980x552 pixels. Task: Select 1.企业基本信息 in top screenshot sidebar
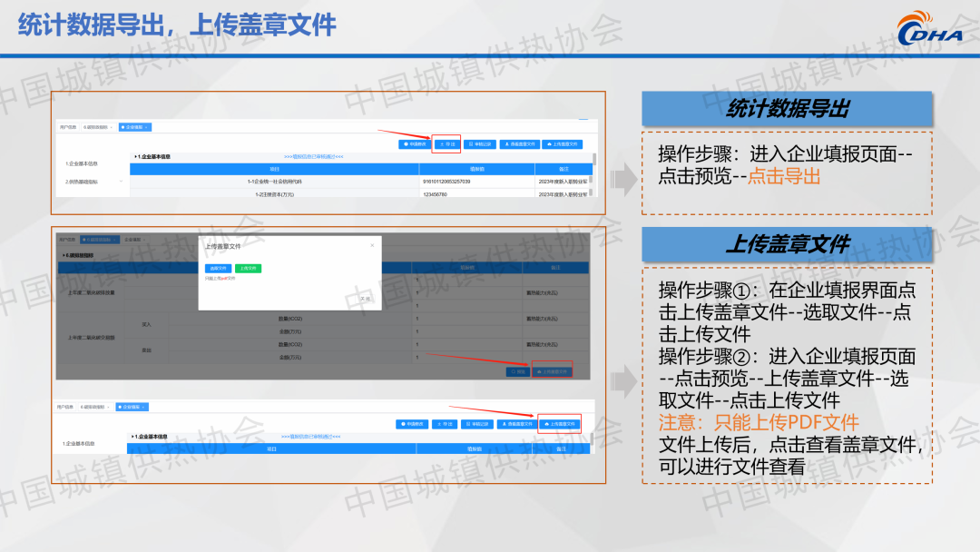click(82, 163)
